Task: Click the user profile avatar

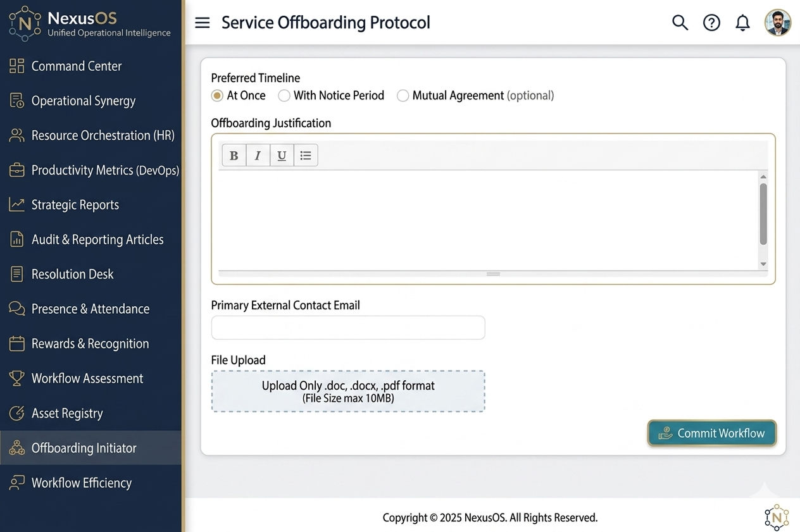Action: [777, 23]
